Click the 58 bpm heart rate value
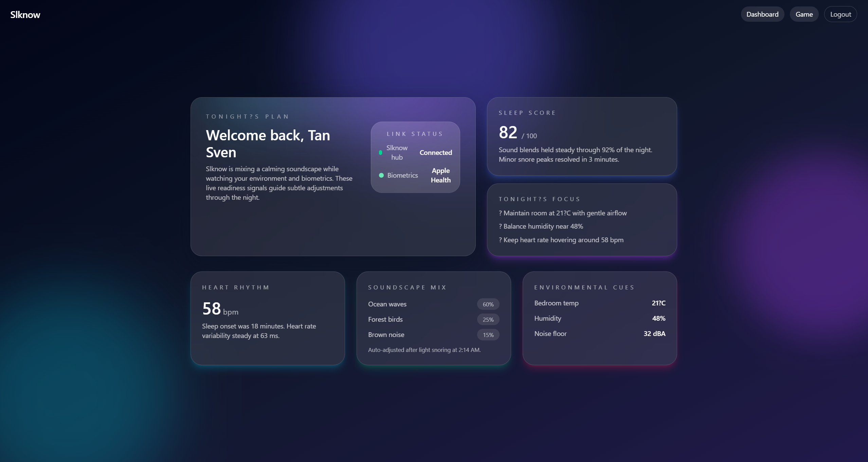The image size is (868, 462). (x=212, y=308)
